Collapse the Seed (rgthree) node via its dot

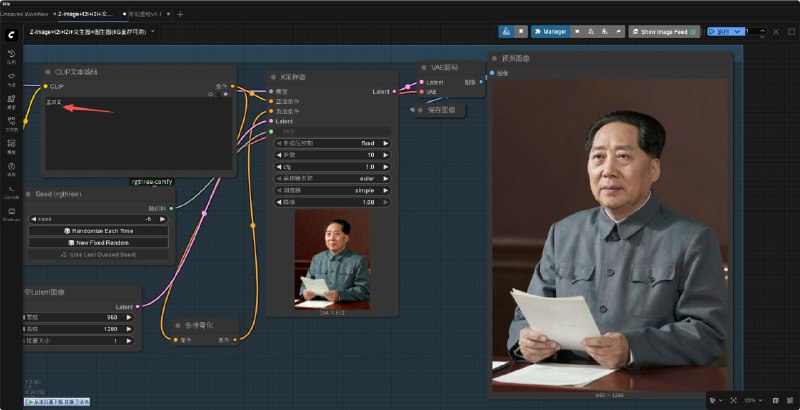(29, 194)
